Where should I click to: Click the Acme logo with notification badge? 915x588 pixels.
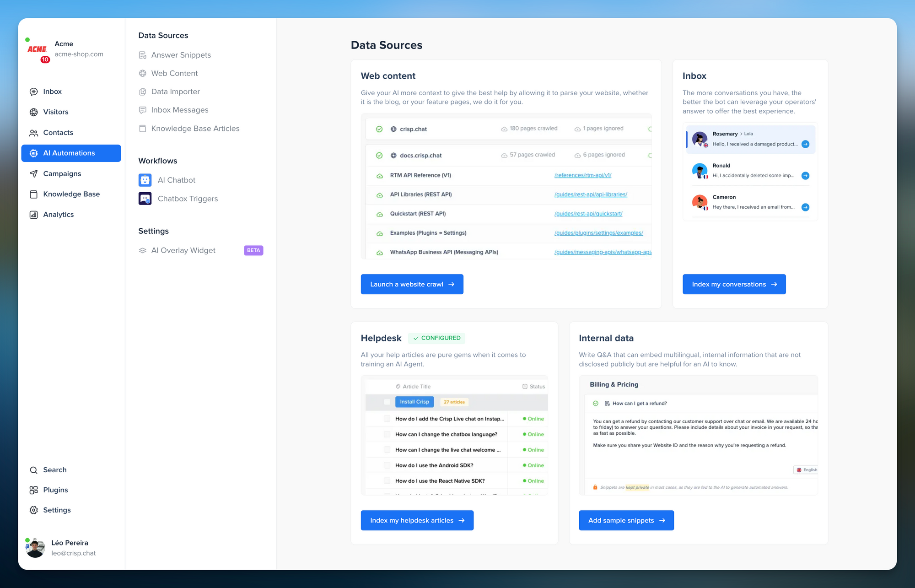38,49
